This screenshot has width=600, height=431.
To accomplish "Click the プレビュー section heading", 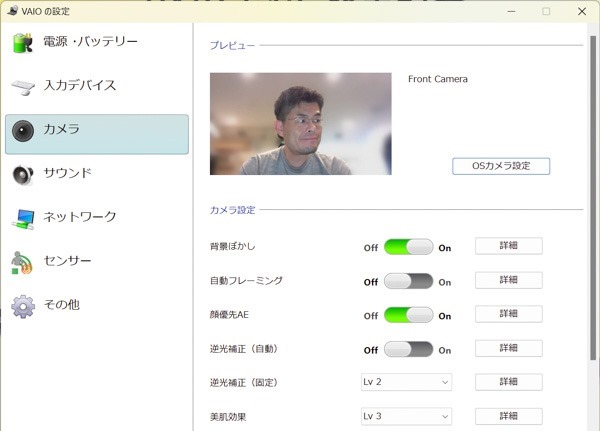I will (x=232, y=46).
